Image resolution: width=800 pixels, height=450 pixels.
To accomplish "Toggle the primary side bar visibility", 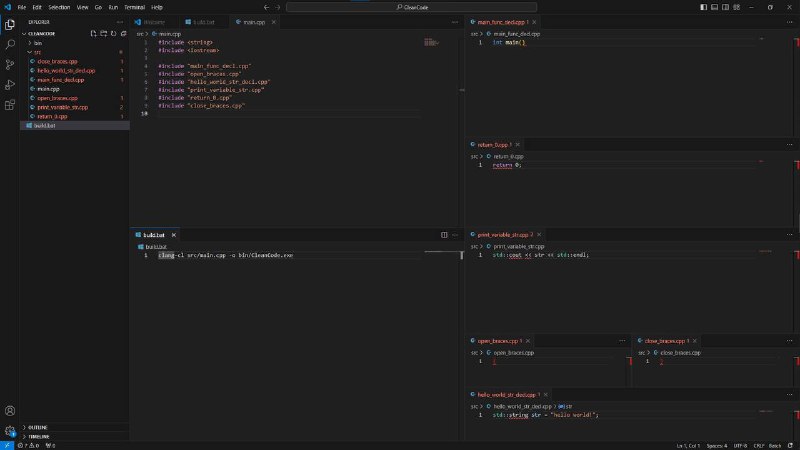I will [704, 7].
